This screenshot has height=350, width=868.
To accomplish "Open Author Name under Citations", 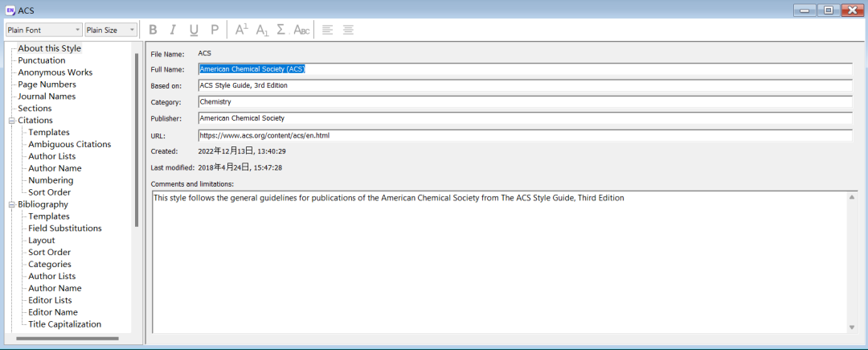I will click(55, 168).
